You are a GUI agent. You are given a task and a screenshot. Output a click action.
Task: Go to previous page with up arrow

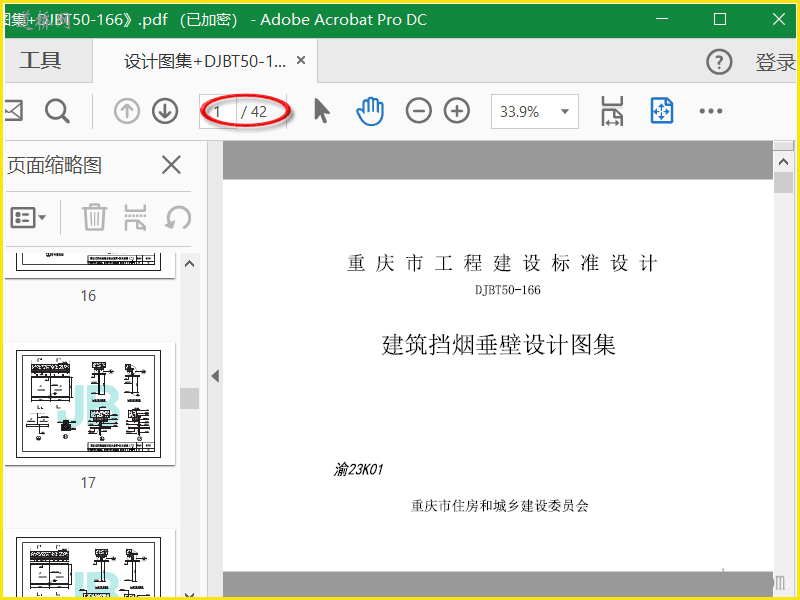[x=127, y=111]
